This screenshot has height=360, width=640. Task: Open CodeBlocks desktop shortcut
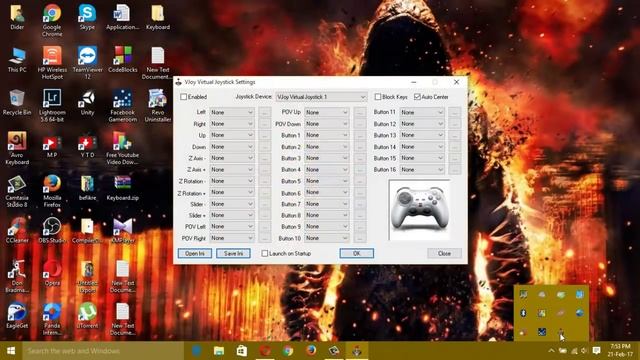point(122,60)
